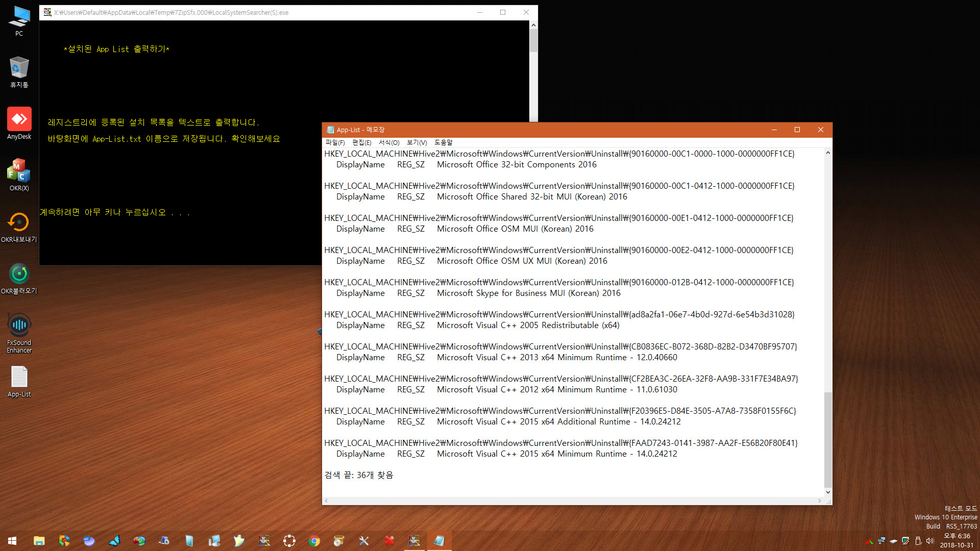The width and height of the screenshot is (980, 551).
Task: Maximize the App-List Notepad window
Action: [x=797, y=130]
